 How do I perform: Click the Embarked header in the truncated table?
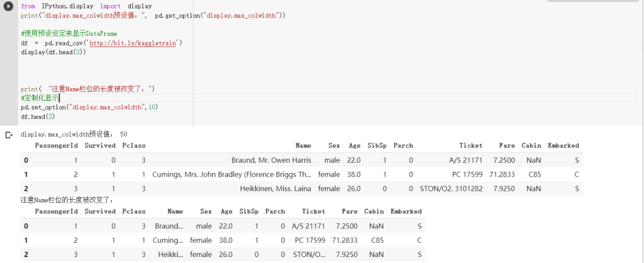tap(405, 212)
